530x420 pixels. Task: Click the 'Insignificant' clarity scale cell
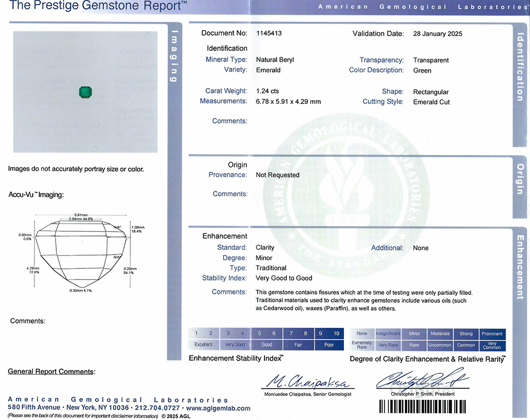[388, 334]
